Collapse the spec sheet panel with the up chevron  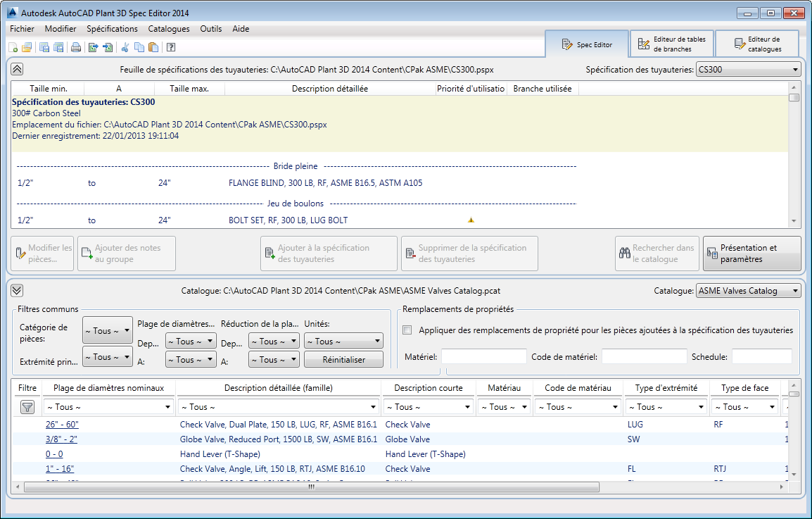click(x=17, y=69)
